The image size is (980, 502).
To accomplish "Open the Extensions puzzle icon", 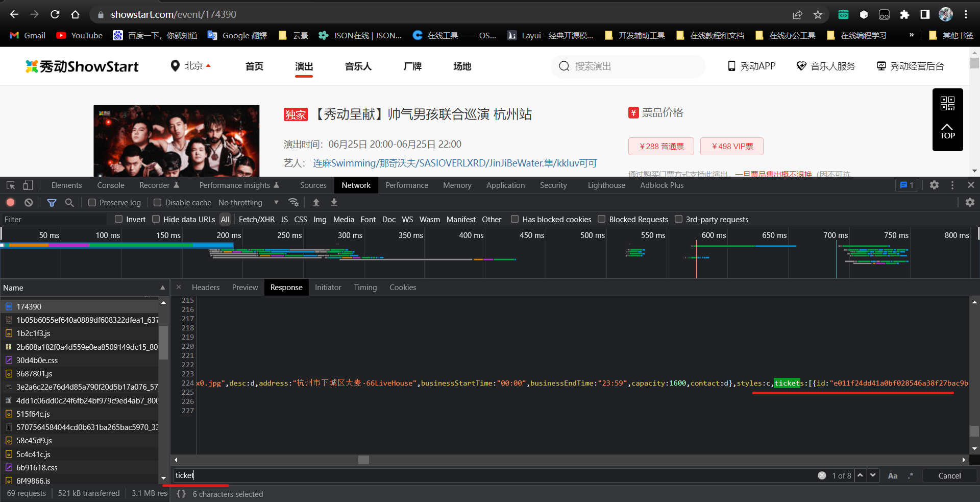I will [x=904, y=14].
